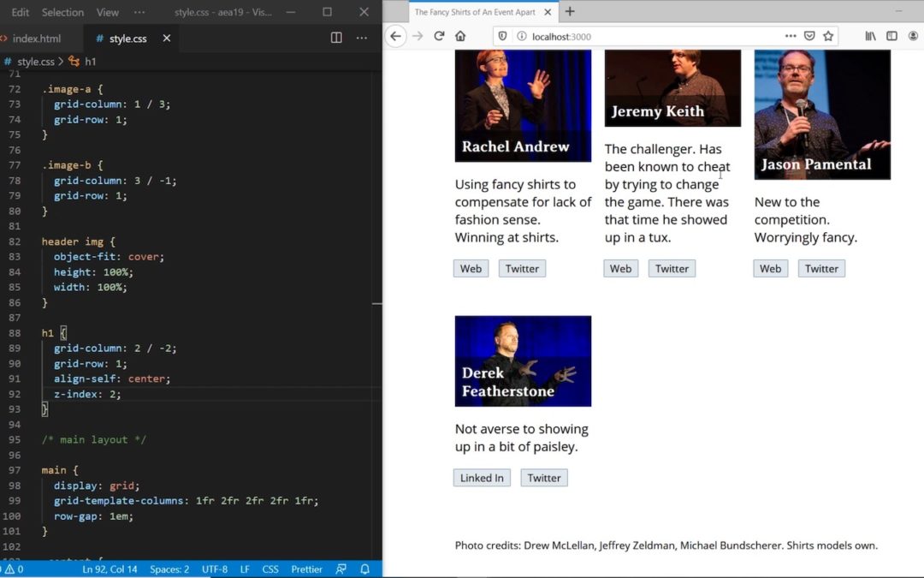Change indentation via Spaces: 2

(169, 569)
